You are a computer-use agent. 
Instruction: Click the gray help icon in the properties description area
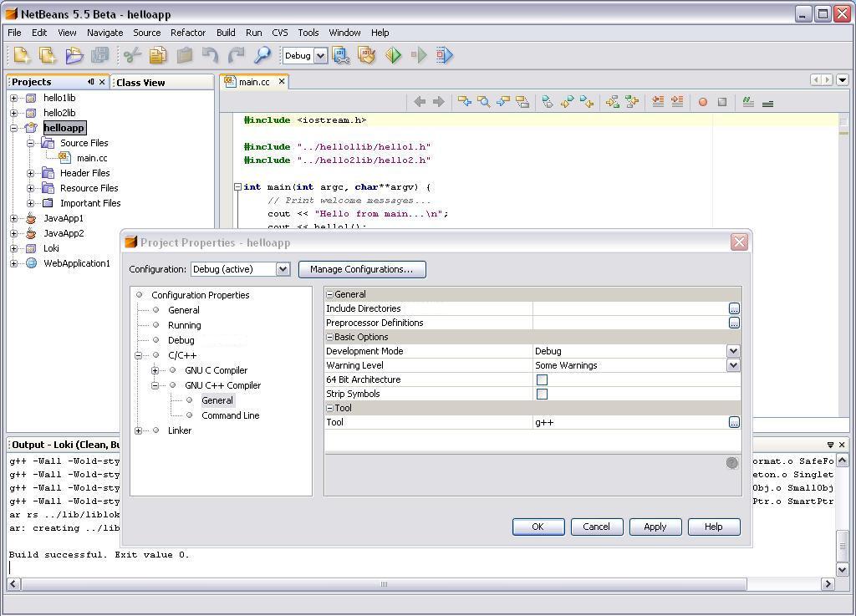tap(732, 463)
